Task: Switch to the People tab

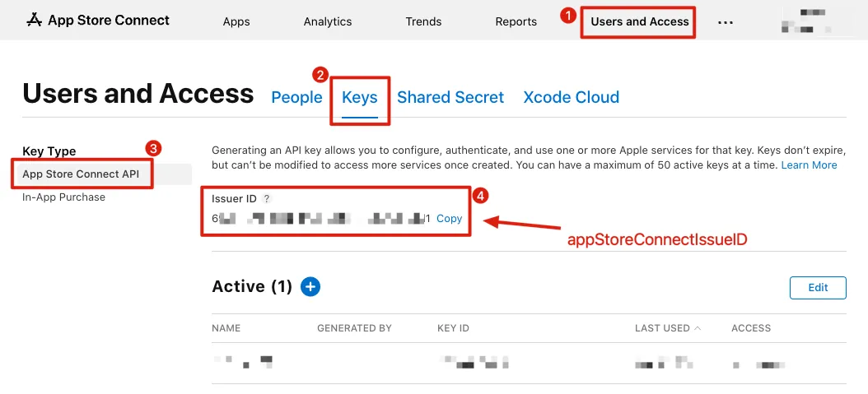Action: tap(296, 97)
